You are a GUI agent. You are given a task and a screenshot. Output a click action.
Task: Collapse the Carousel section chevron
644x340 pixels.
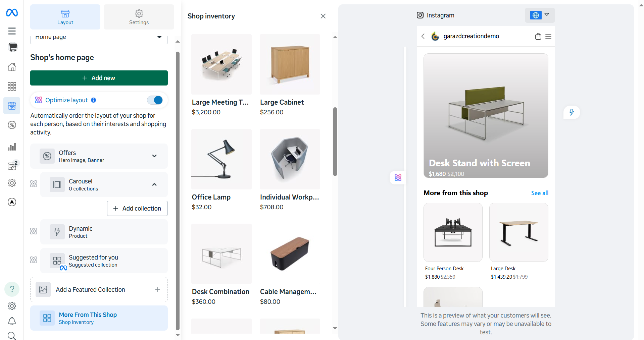click(x=154, y=184)
